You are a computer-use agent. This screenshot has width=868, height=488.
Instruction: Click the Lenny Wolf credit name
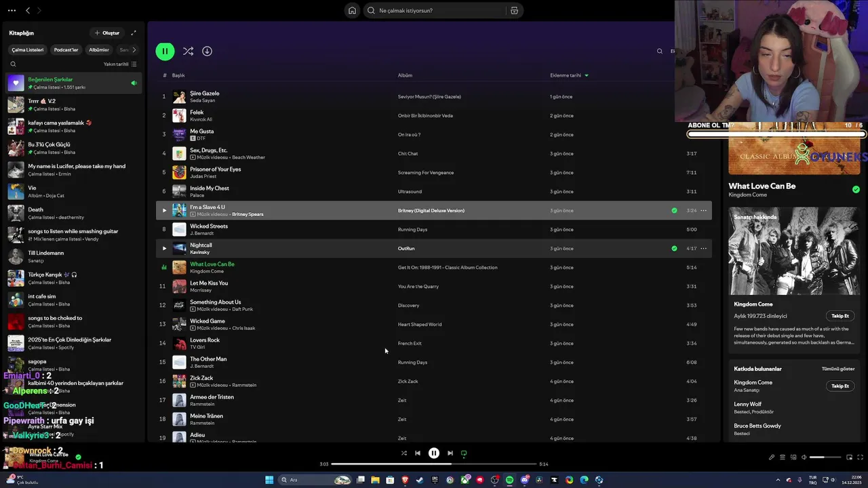(748, 404)
